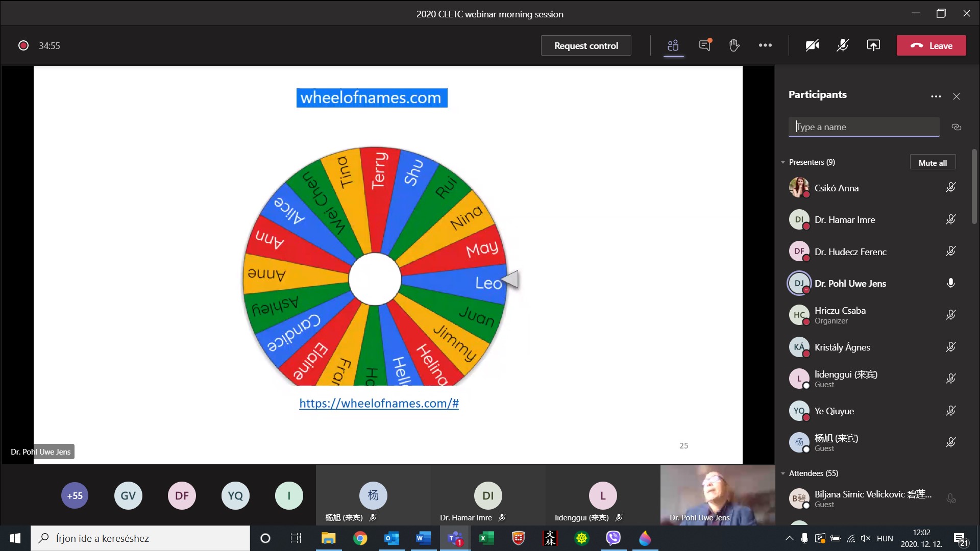Mute Dr. Pohl Uwe Jens's microphone
Viewport: 980px width, 551px height.
click(x=950, y=283)
